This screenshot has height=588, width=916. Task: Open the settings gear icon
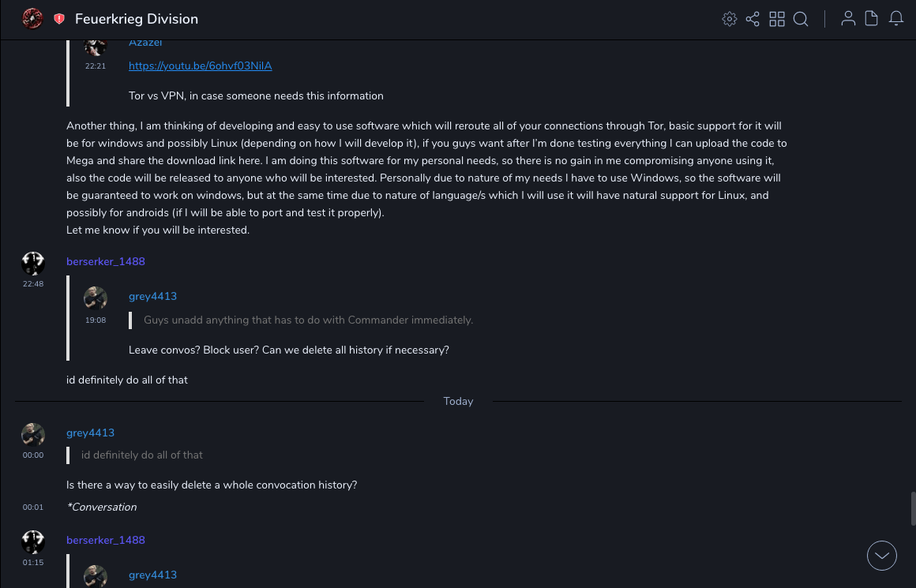tap(730, 19)
